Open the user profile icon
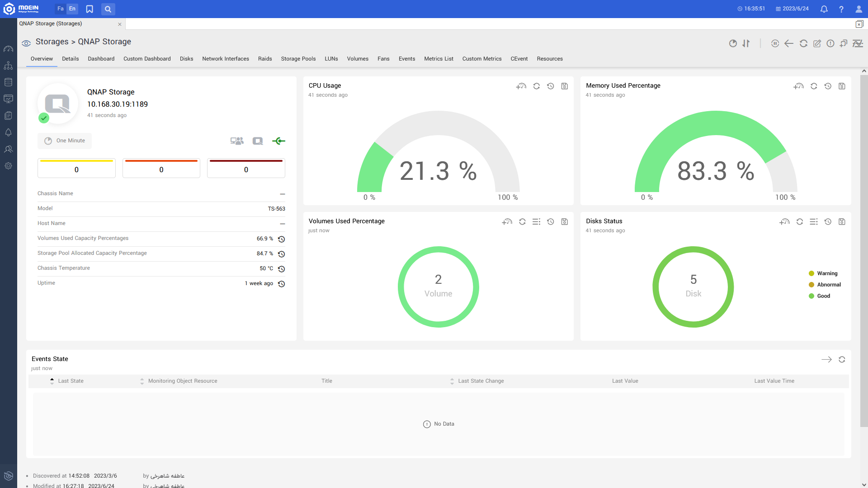 [859, 9]
